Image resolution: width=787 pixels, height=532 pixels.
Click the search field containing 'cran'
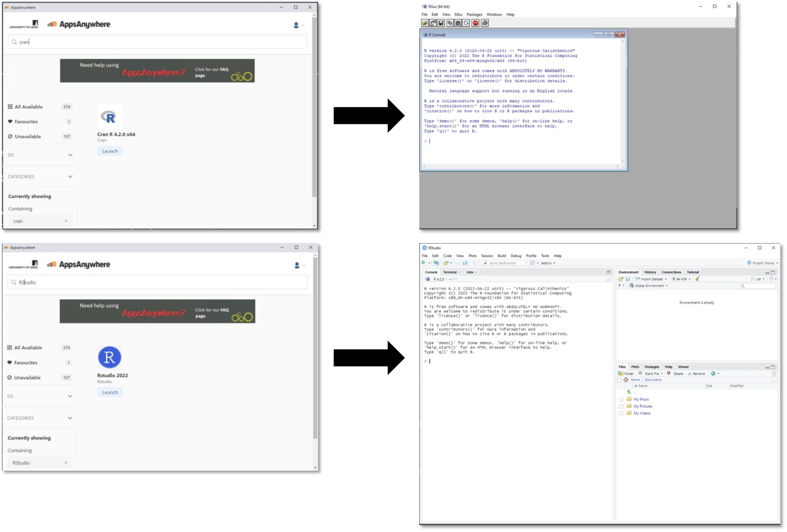coord(158,42)
